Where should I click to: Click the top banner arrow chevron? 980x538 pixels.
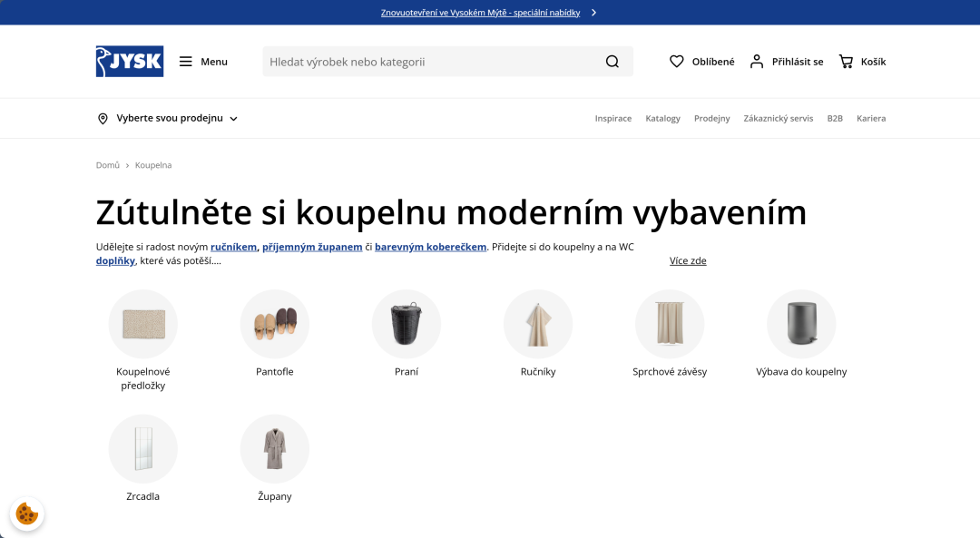coord(593,13)
